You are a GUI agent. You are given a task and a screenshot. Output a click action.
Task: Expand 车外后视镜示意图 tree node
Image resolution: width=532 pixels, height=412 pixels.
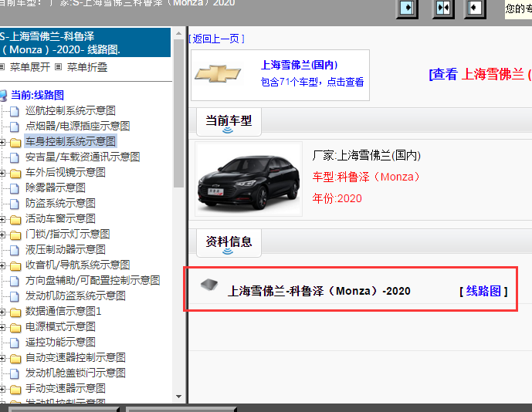click(2, 174)
